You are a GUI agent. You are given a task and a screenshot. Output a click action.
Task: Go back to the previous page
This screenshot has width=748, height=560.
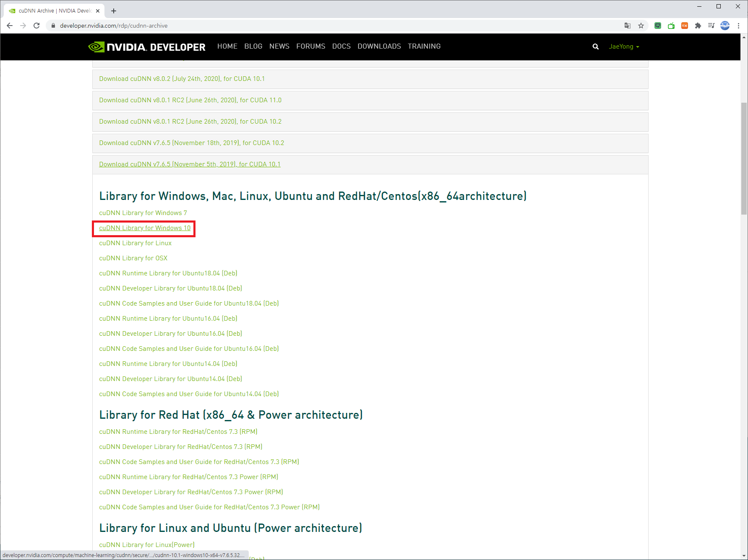[10, 26]
